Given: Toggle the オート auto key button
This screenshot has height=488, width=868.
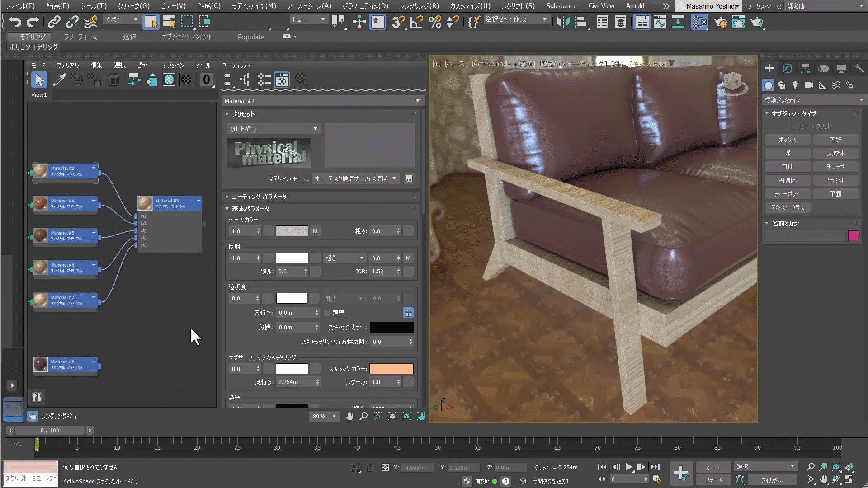Looking at the screenshot, I should (x=713, y=467).
